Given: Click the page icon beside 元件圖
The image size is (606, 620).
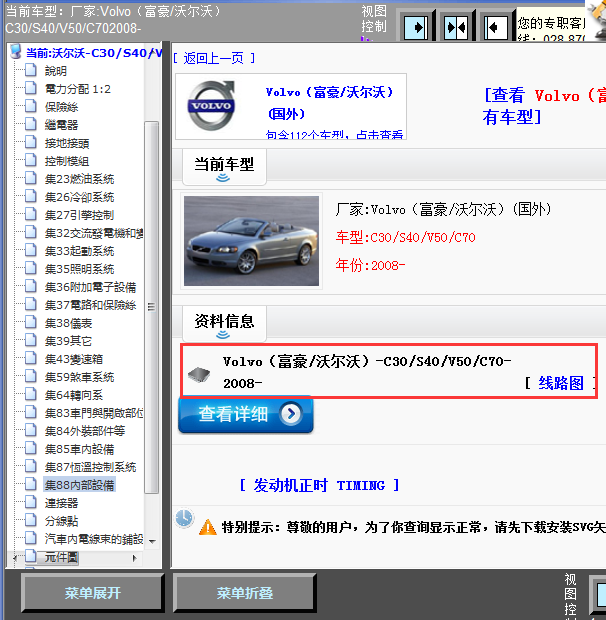Looking at the screenshot, I should click(31, 556).
